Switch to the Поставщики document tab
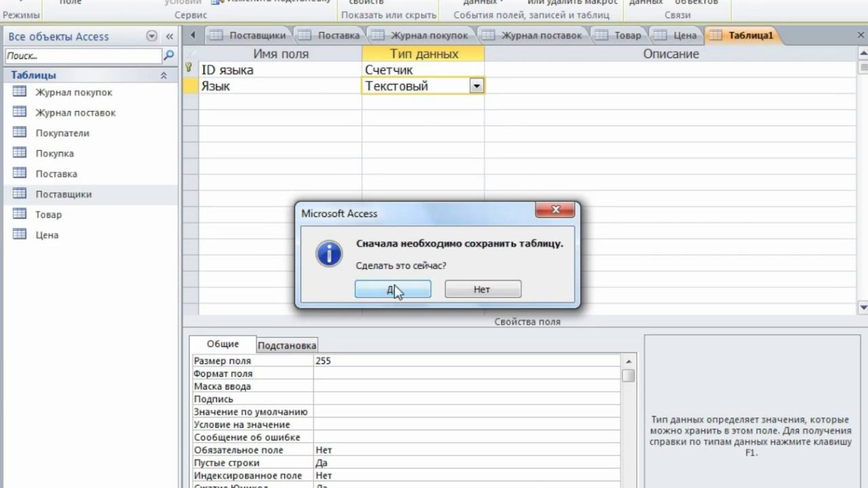Image resolution: width=868 pixels, height=488 pixels. (248, 35)
